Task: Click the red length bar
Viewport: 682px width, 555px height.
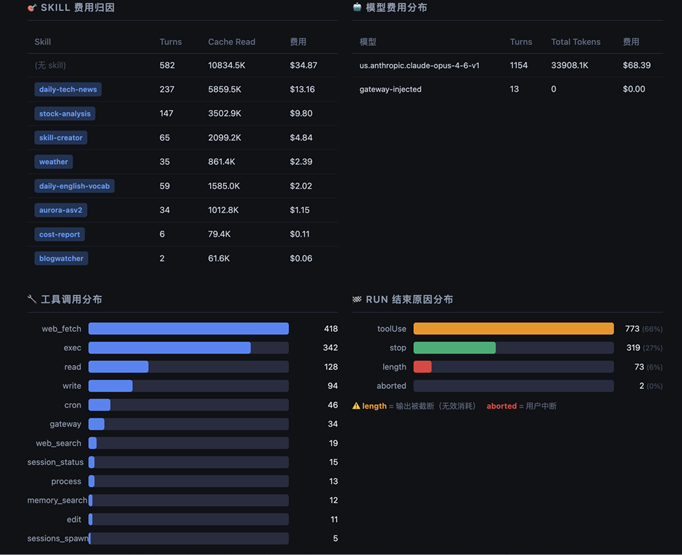Action: click(x=422, y=367)
